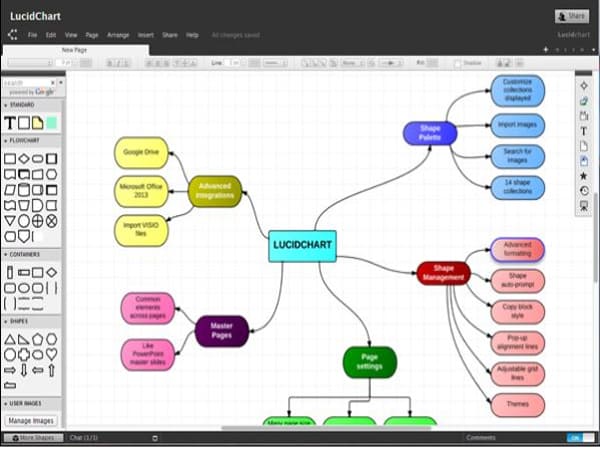Open the Comments panel
This screenshot has height=450, width=600.
[481, 438]
